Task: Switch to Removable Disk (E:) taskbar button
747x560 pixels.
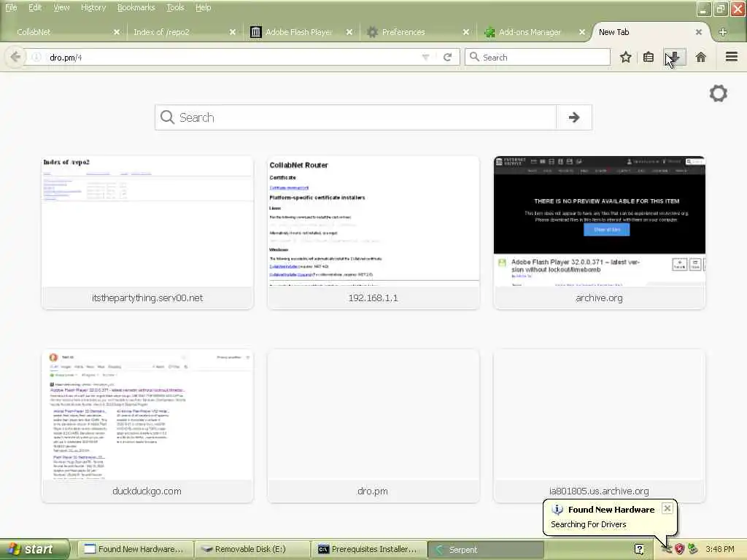Action: click(252, 549)
